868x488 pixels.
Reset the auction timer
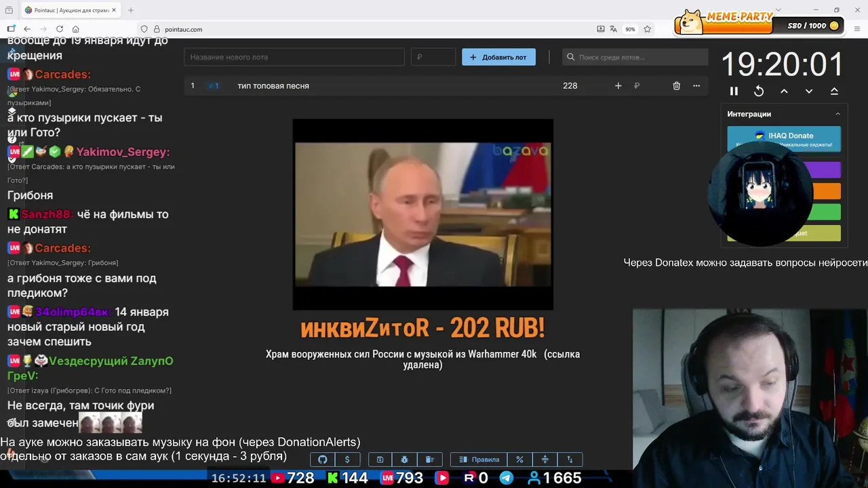click(x=759, y=91)
